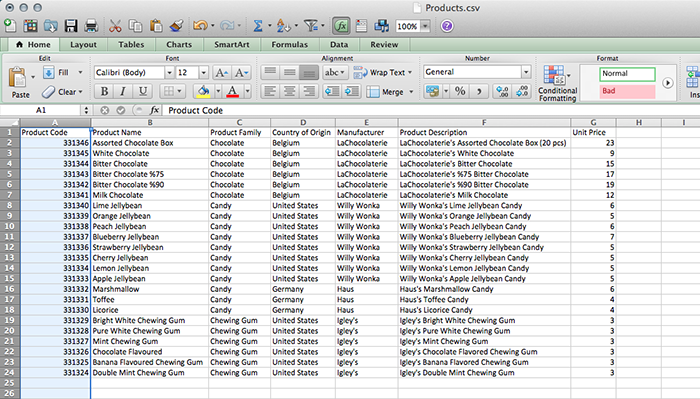The image size is (700, 399).
Task: Print the spreadsheet with the printer icon
Action: 91,26
